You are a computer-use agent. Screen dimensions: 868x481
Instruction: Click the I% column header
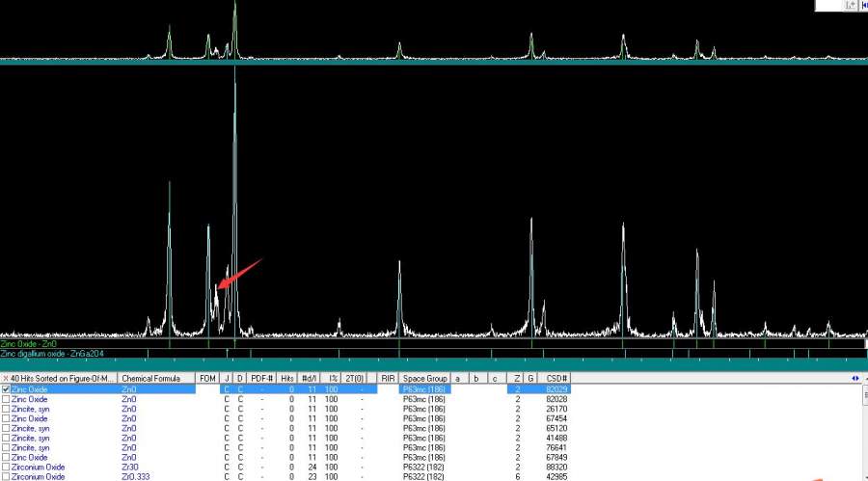click(332, 379)
